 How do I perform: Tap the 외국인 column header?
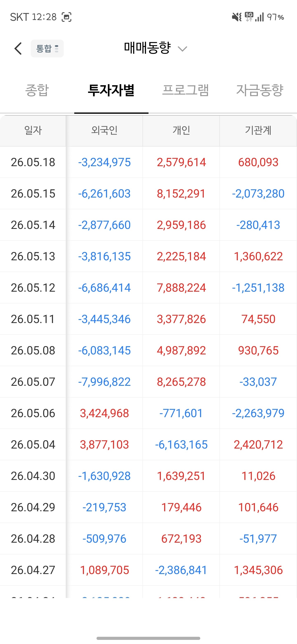tap(104, 130)
